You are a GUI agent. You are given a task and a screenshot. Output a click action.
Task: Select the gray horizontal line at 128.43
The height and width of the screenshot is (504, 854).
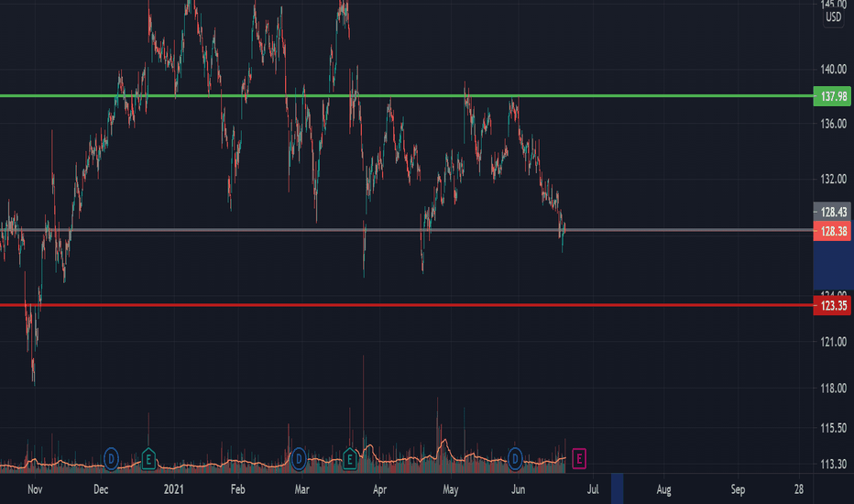(x=406, y=230)
